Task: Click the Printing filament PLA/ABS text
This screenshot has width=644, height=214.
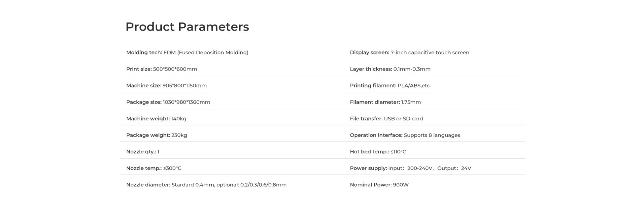Action: pyautogui.click(x=390, y=86)
